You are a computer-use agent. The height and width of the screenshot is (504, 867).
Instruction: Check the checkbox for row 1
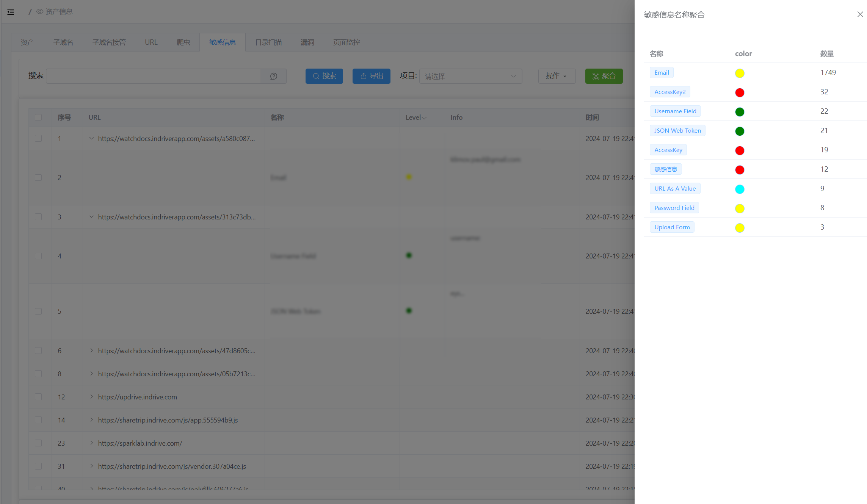[x=38, y=139]
